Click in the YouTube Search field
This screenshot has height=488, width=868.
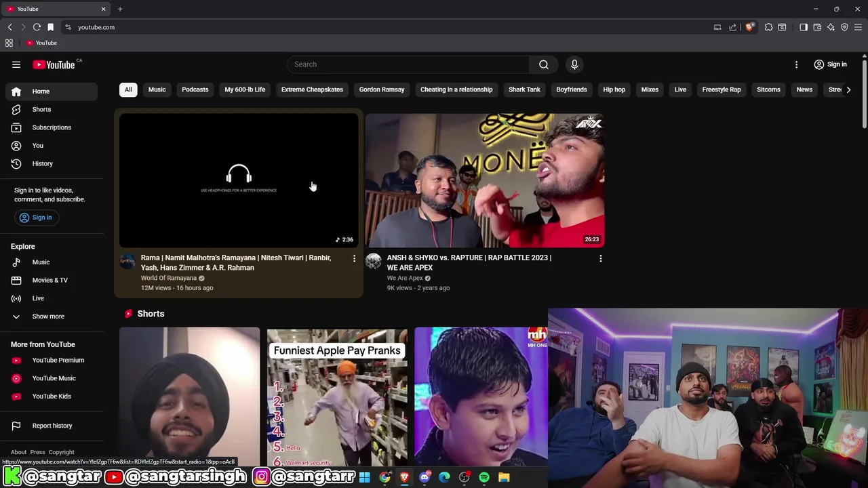tap(408, 64)
